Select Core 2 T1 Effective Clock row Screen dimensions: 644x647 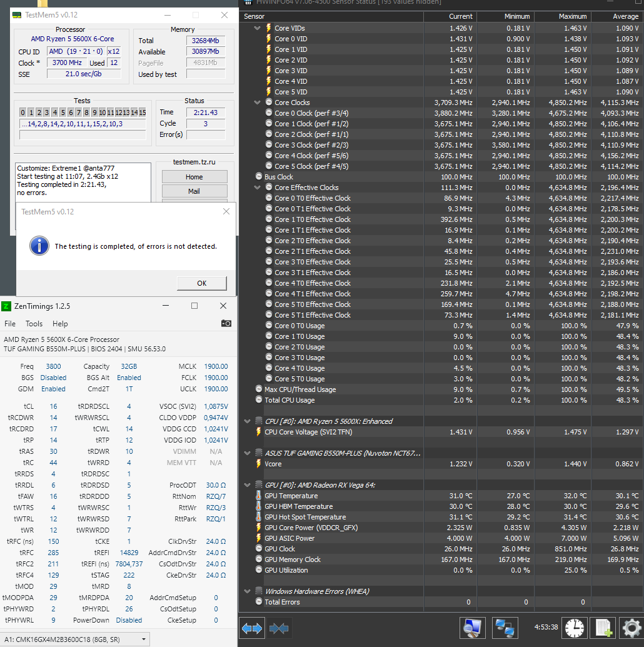441,251
